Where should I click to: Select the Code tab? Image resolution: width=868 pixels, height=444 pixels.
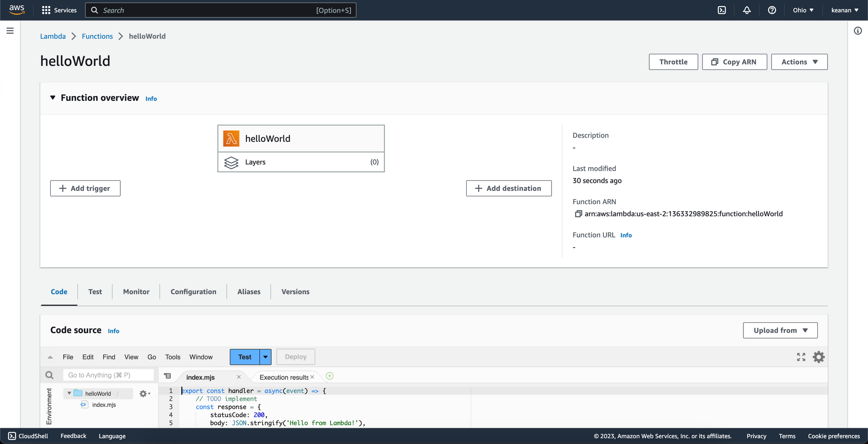point(59,292)
